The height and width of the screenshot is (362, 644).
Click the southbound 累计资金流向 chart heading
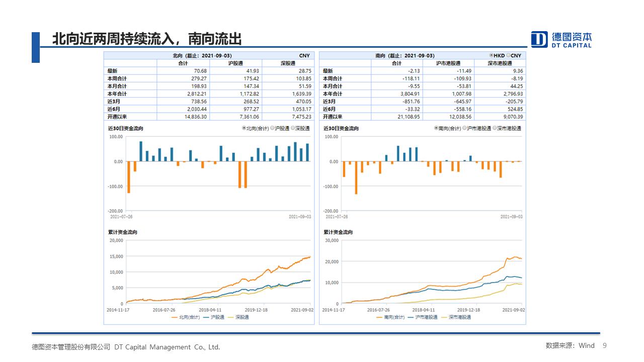(x=338, y=232)
